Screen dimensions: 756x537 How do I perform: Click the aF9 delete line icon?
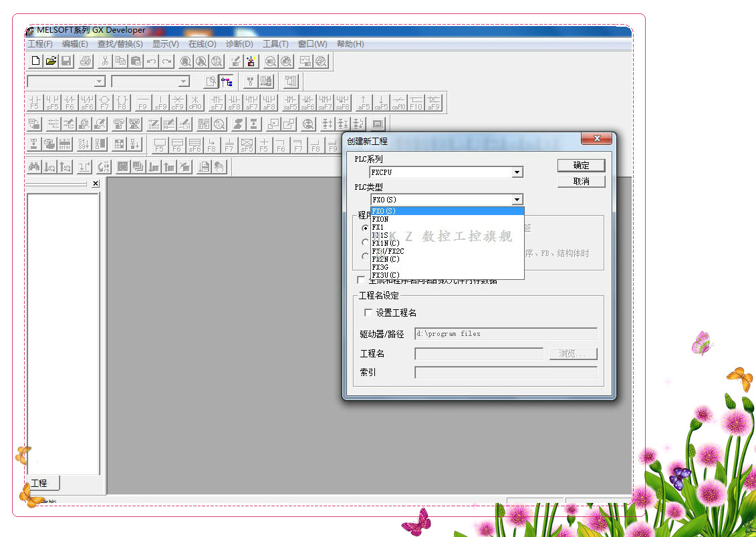(x=433, y=103)
